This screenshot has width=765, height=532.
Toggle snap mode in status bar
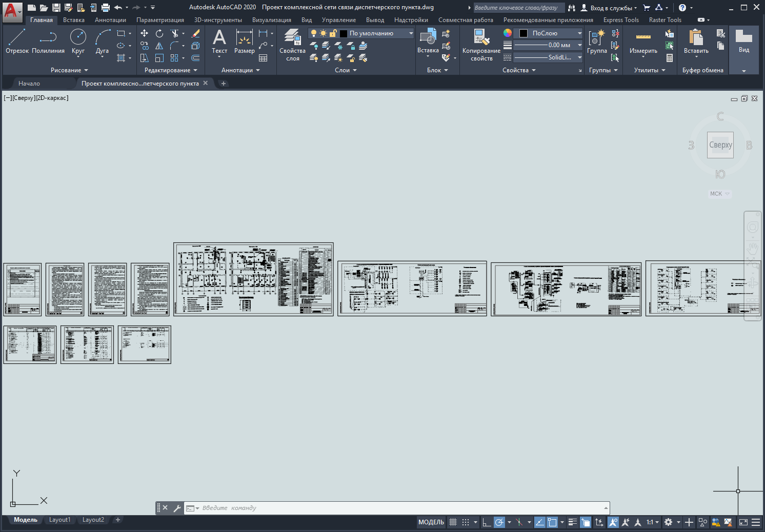pyautogui.click(x=466, y=522)
